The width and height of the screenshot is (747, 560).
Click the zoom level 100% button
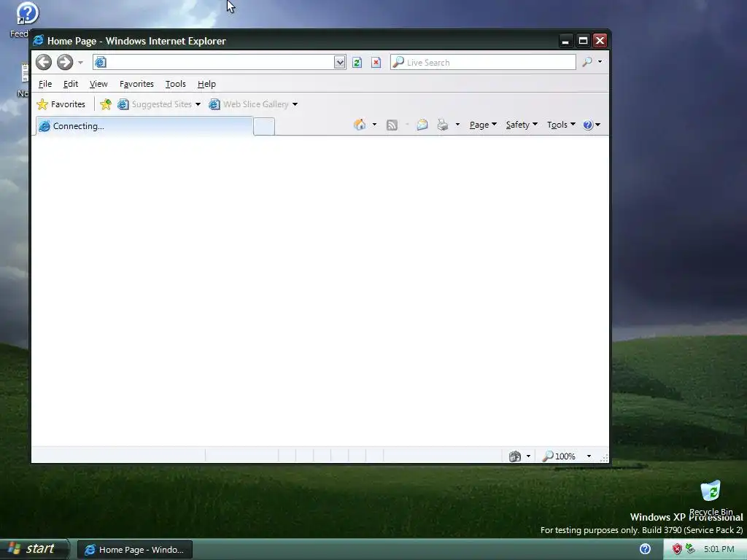[559, 456]
